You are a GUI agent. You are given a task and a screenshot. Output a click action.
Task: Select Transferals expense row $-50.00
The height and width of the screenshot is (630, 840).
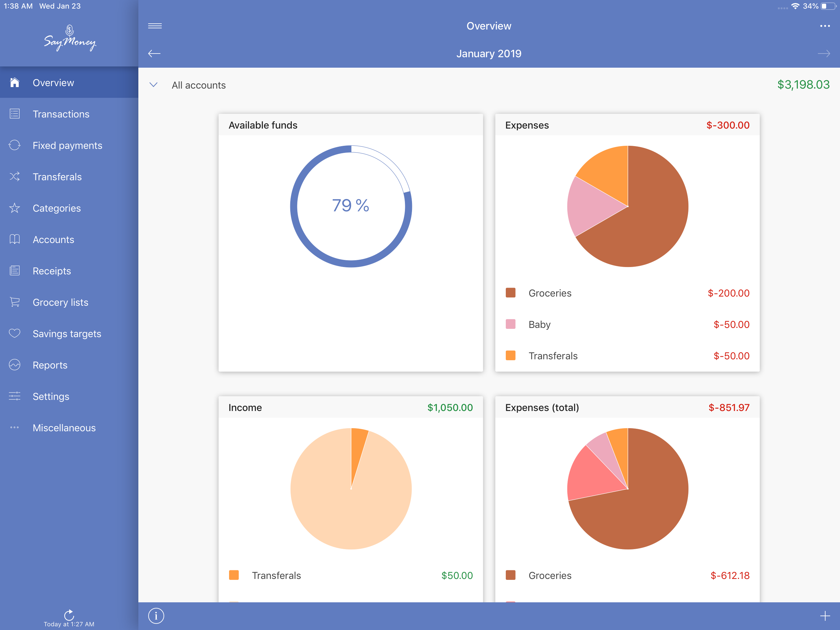click(627, 356)
